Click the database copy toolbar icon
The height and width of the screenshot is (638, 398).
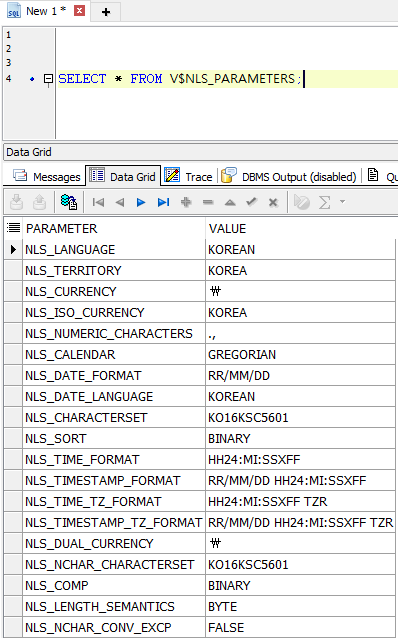(x=69, y=202)
